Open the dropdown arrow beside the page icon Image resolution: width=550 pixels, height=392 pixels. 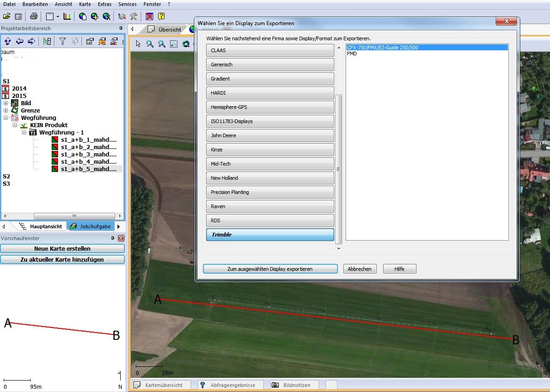click(58, 16)
